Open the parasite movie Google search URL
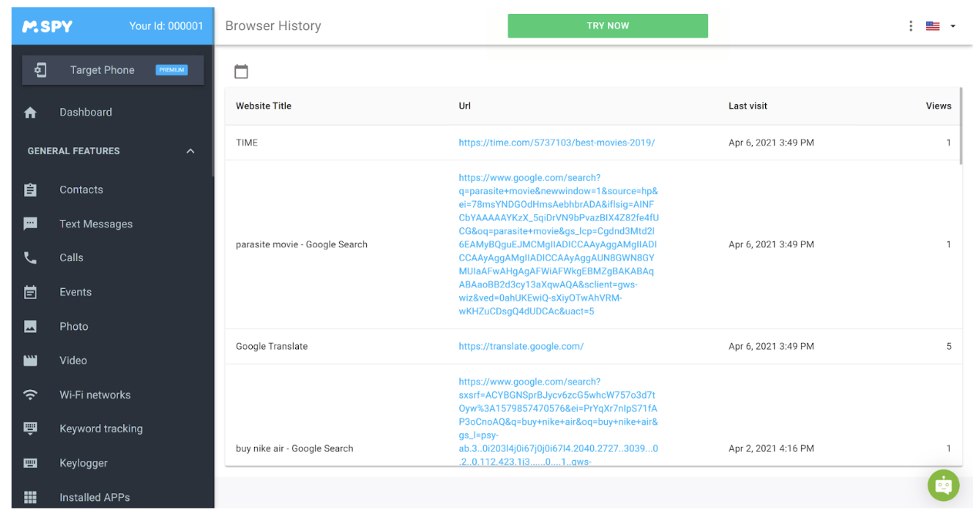Screen dimensions: 980x521 coord(559,244)
